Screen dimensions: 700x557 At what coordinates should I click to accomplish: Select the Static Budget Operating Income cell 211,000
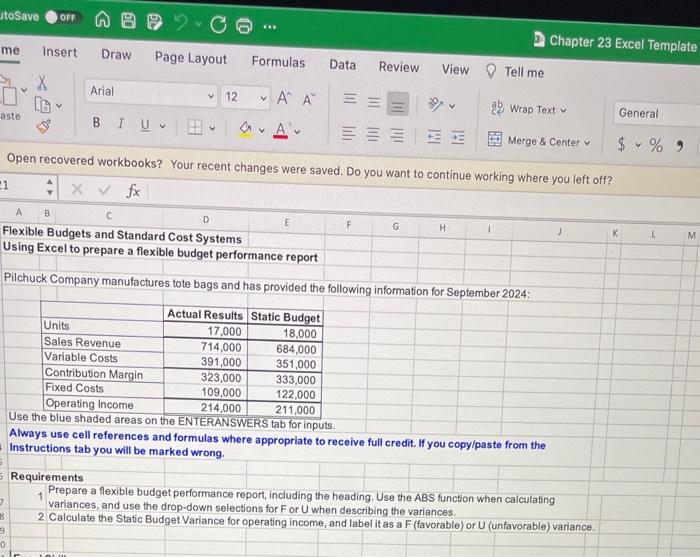pyautogui.click(x=284, y=410)
